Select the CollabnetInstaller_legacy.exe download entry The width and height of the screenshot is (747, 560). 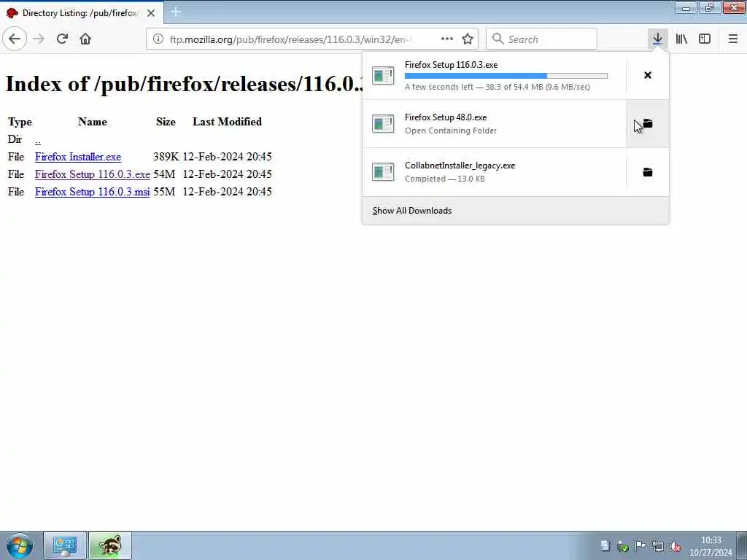point(494,172)
